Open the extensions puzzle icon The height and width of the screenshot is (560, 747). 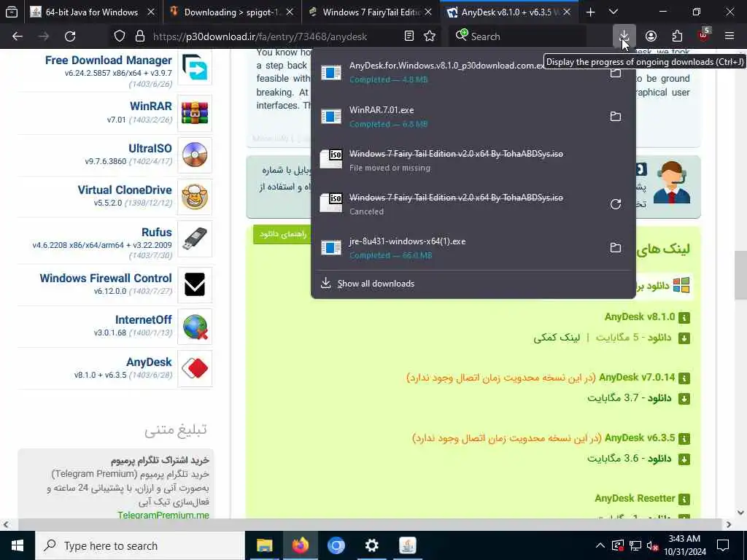(x=677, y=36)
